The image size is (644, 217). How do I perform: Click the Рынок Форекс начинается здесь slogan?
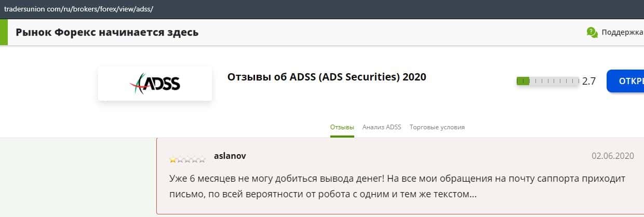pos(107,32)
